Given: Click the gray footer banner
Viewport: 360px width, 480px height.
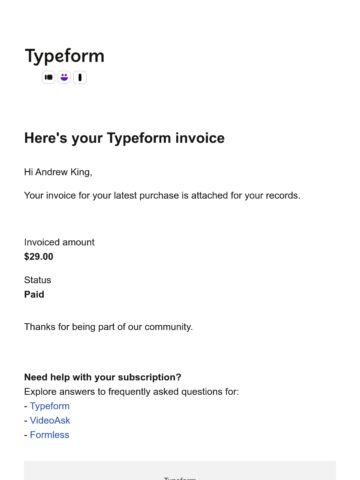Looking at the screenshot, I should pyautogui.click(x=180, y=470).
